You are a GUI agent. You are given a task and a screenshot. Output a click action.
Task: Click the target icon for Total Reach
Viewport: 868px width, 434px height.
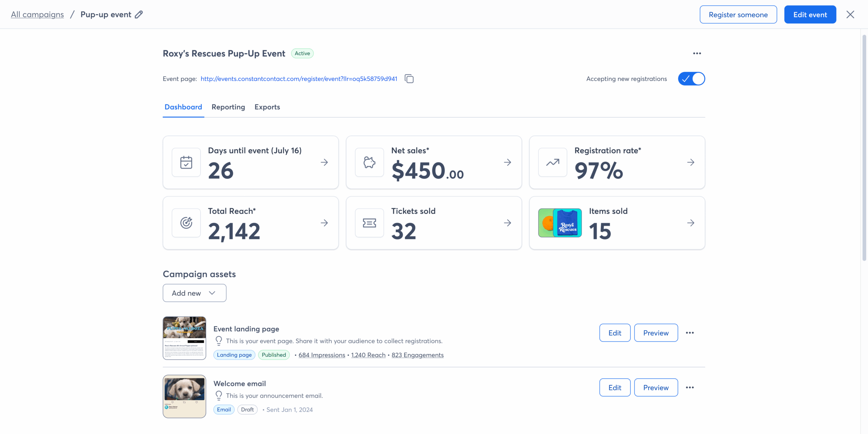[x=186, y=223]
